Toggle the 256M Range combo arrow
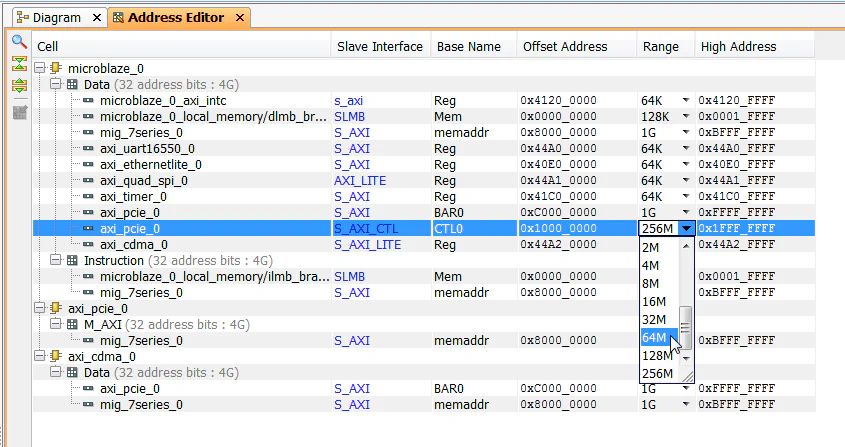The width and height of the screenshot is (845, 447). pos(686,229)
